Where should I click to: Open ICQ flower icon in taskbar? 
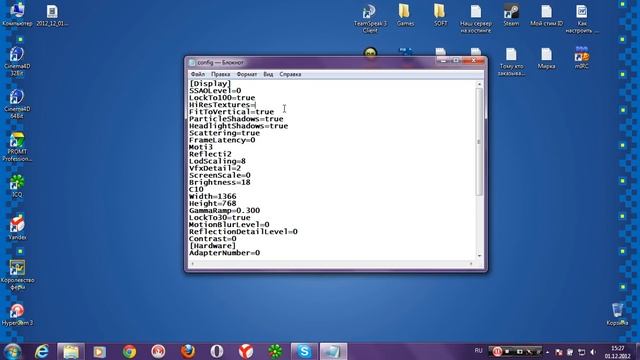pyautogui.click(x=275, y=351)
